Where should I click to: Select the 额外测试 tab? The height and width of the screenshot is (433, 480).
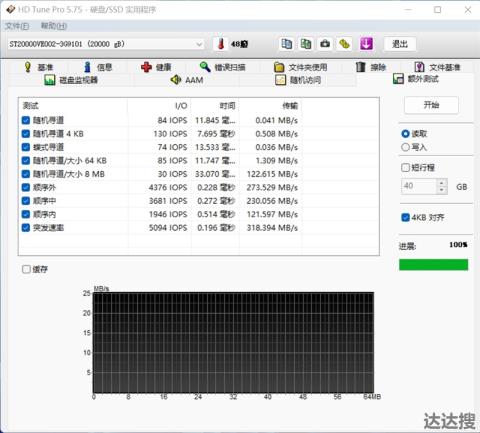[x=416, y=79]
